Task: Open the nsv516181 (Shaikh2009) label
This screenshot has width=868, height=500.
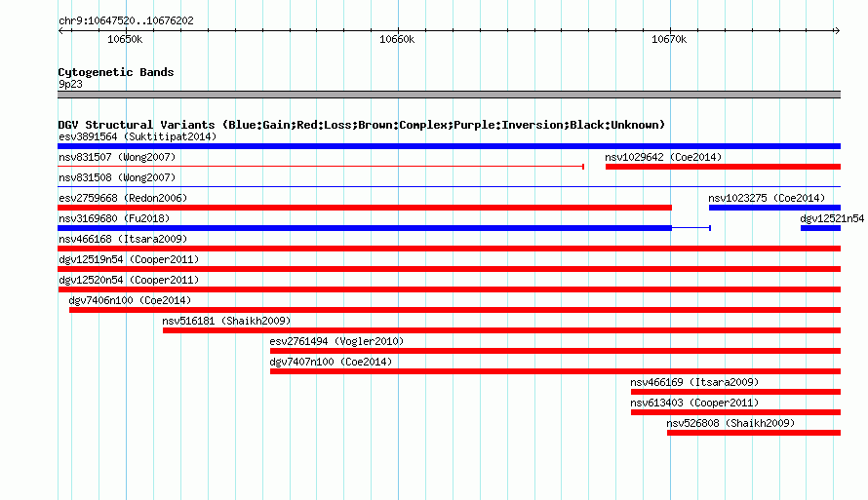Action: tap(226, 321)
